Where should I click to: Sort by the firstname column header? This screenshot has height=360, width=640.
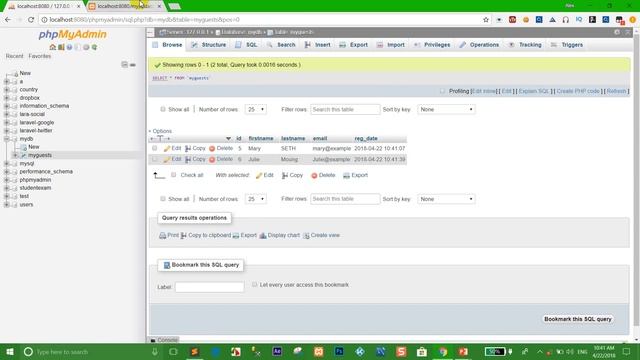click(261, 138)
